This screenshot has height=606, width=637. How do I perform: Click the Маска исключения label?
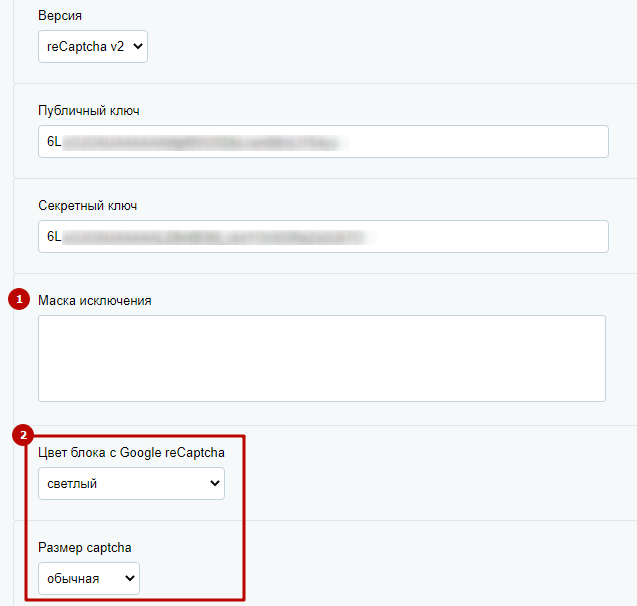(x=95, y=301)
